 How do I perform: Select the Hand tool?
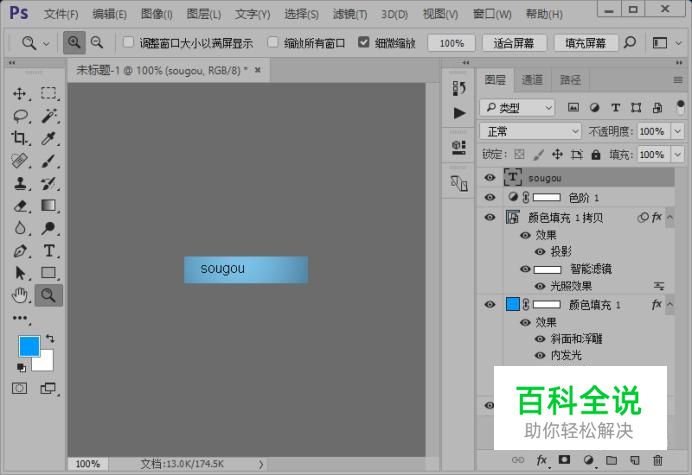coord(19,295)
